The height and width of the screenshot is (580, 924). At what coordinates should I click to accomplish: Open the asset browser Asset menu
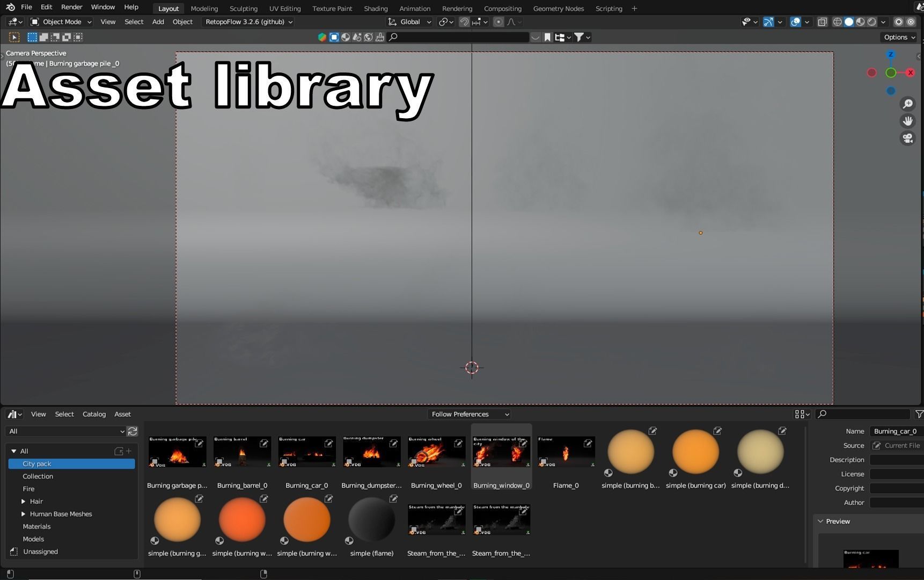click(x=122, y=414)
